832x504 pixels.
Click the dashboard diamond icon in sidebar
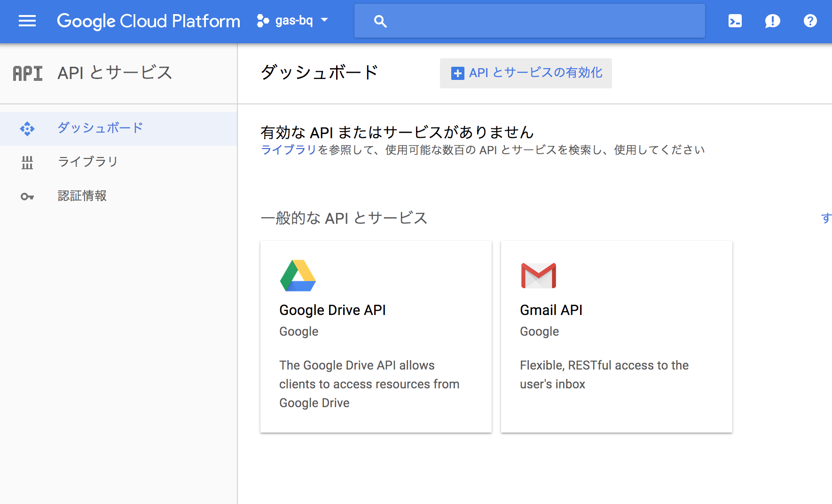(x=27, y=129)
